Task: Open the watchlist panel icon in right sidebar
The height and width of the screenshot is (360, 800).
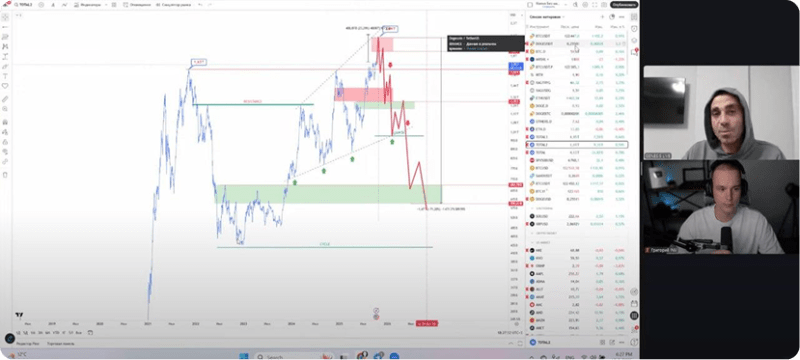Action: tap(634, 17)
